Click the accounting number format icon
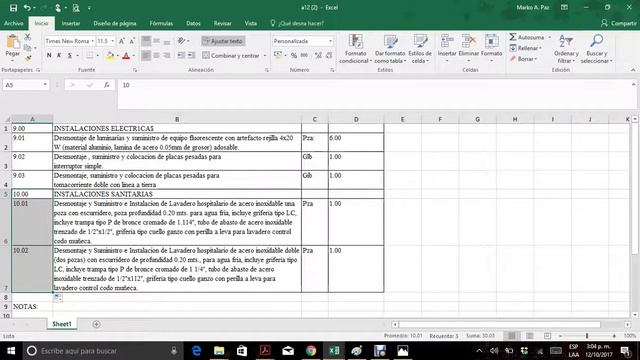The image size is (640, 360). click(278, 56)
